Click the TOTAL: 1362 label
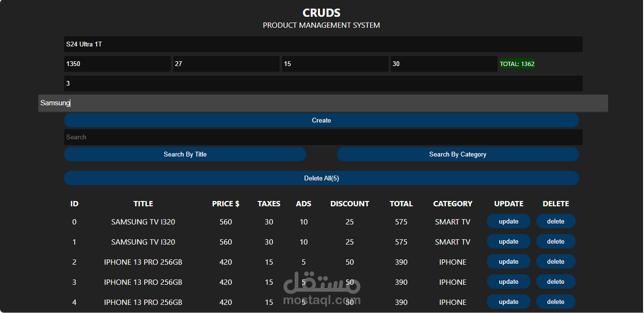This screenshot has width=644, height=313. (x=517, y=64)
